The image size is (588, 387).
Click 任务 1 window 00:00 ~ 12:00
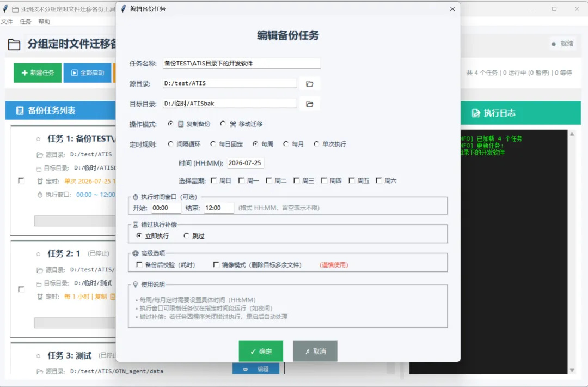pos(96,195)
